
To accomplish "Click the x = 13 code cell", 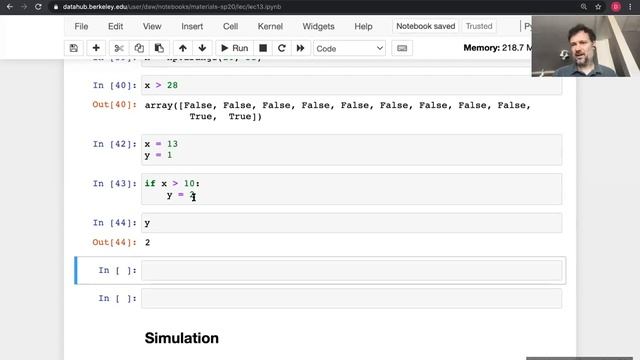I will coord(351,150).
